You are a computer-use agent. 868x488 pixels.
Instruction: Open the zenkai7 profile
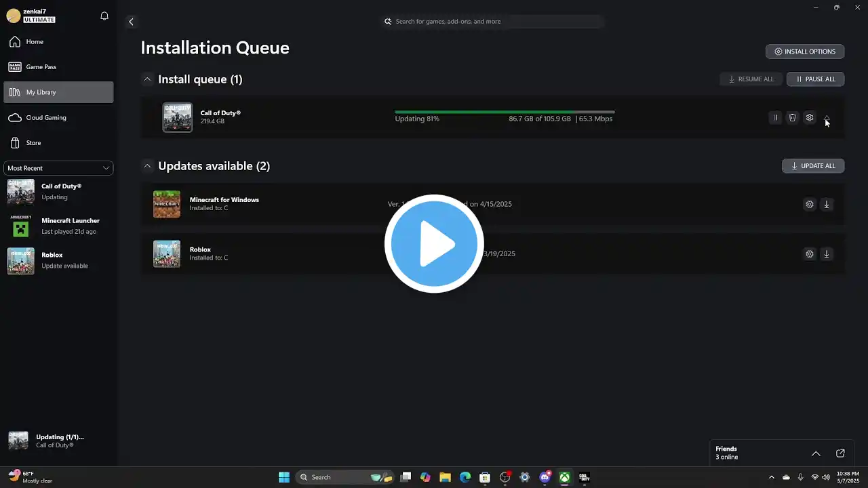pos(32,16)
